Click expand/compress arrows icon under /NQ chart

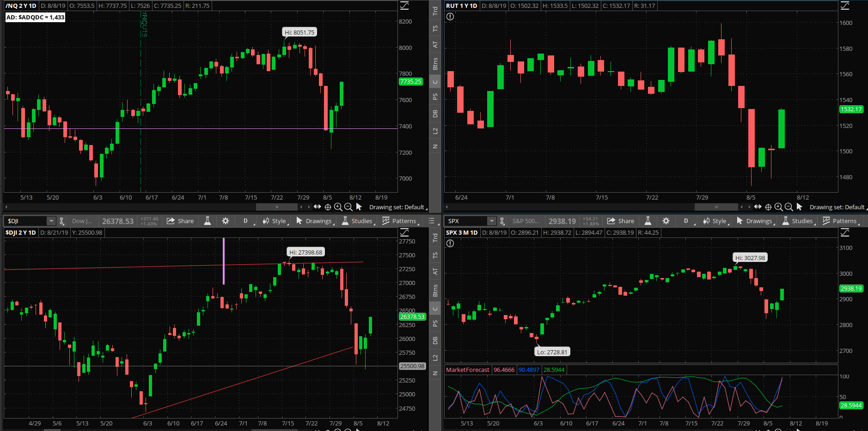tap(317, 206)
